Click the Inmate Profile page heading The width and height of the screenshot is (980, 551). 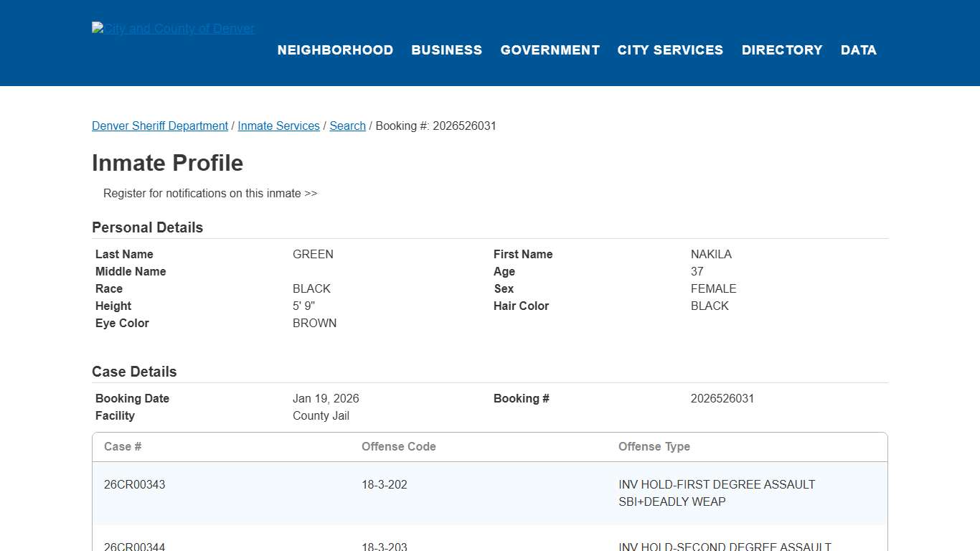click(x=167, y=163)
